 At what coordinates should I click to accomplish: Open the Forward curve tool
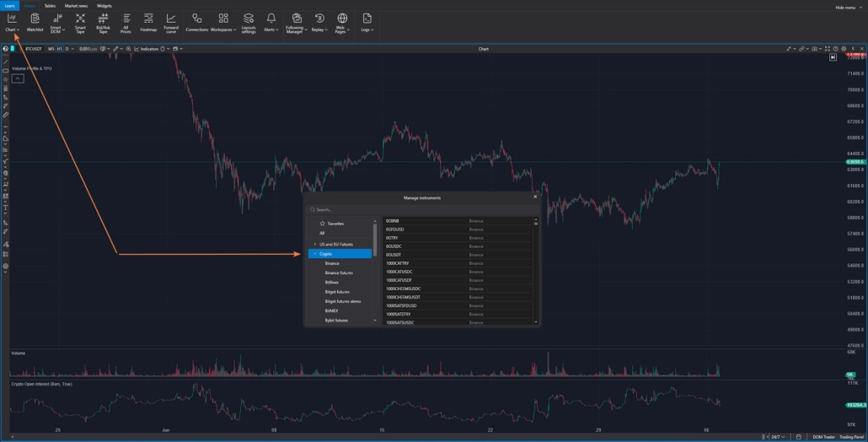(x=171, y=24)
